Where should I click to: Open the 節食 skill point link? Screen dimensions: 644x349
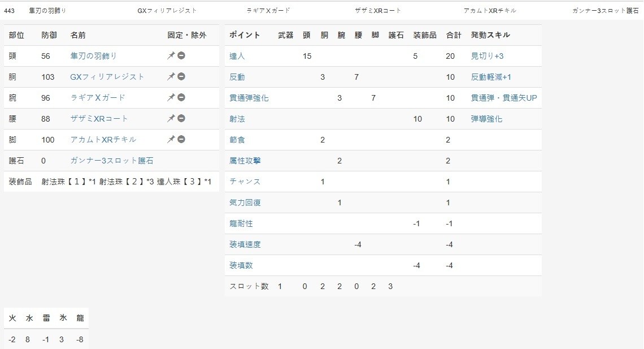237,140
